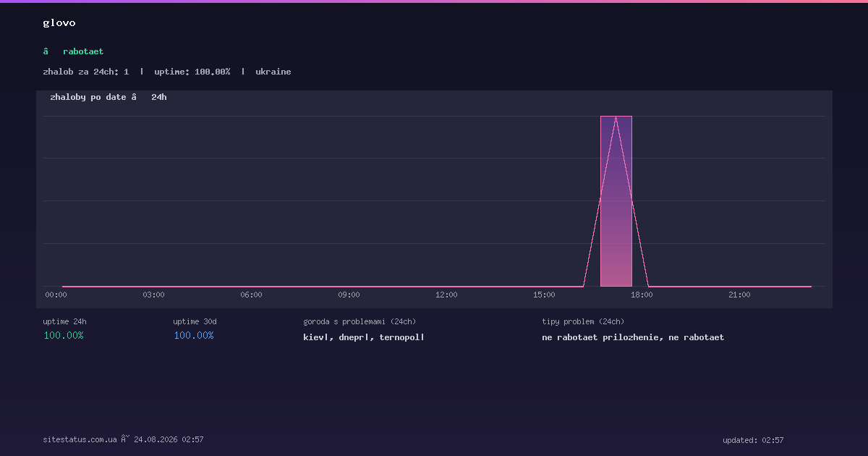Image resolution: width=868 pixels, height=456 pixels.
Task: Select the green uptime 24h value
Action: (x=64, y=335)
